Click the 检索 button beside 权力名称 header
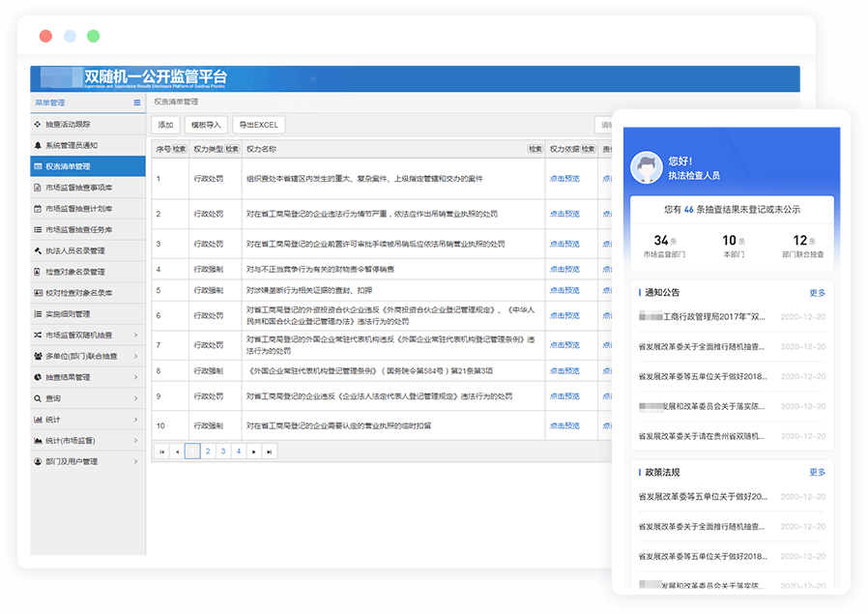The image size is (868, 614). [535, 150]
